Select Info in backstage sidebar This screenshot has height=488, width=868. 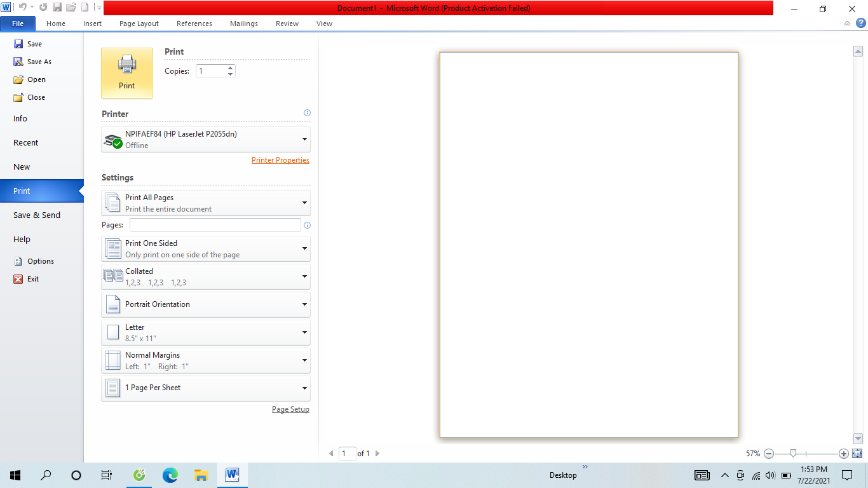(42, 119)
